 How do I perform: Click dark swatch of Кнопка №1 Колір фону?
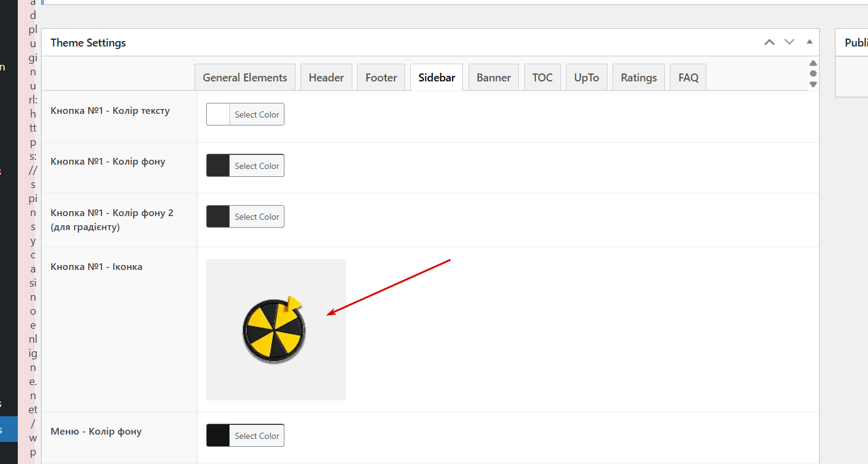218,166
